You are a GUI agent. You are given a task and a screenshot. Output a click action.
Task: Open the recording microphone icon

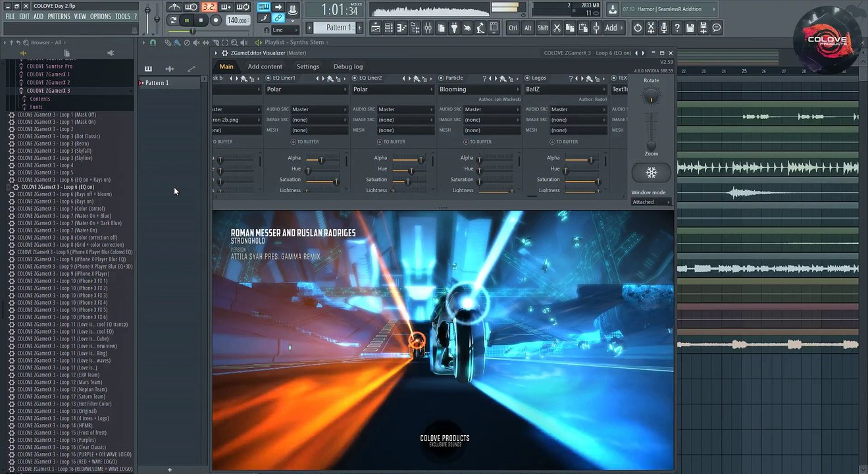pos(664,28)
